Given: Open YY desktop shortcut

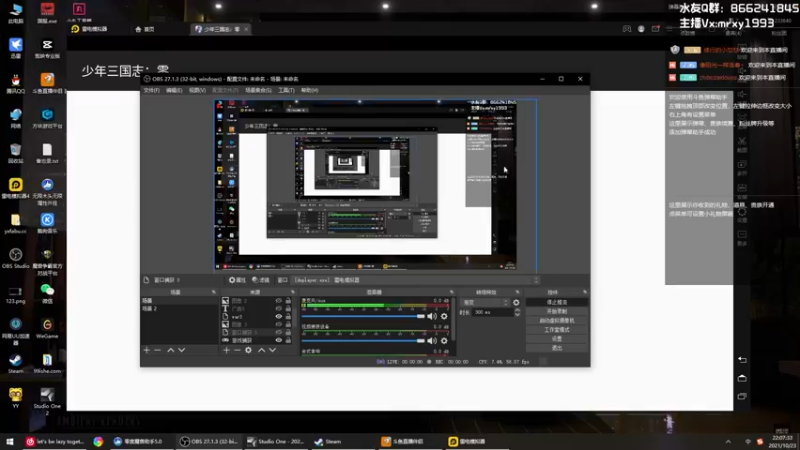Looking at the screenshot, I should pos(15,398).
